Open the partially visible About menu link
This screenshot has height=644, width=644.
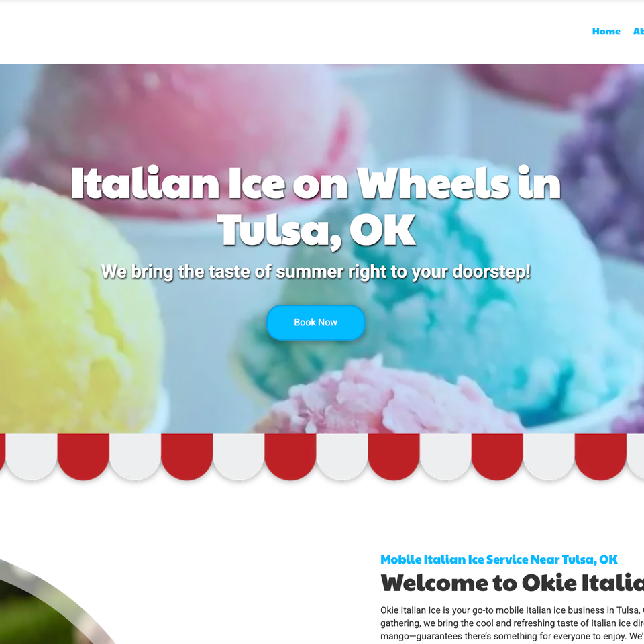638,32
